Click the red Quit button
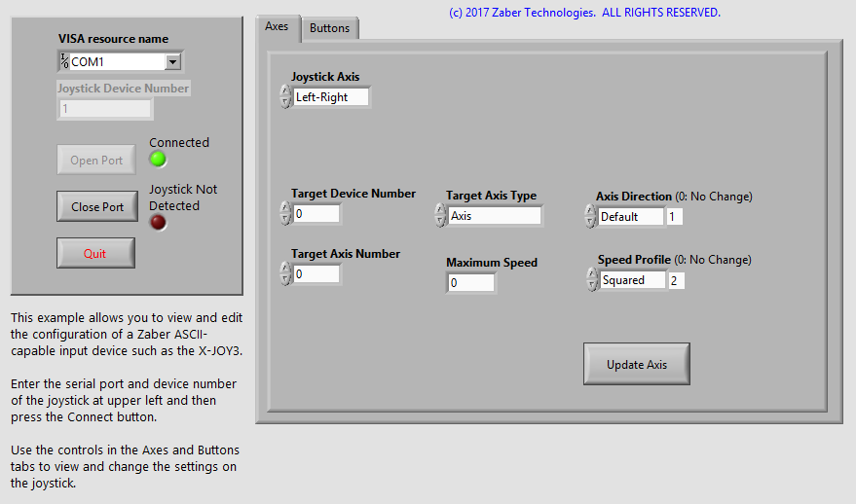This screenshot has width=856, height=504. (x=95, y=253)
